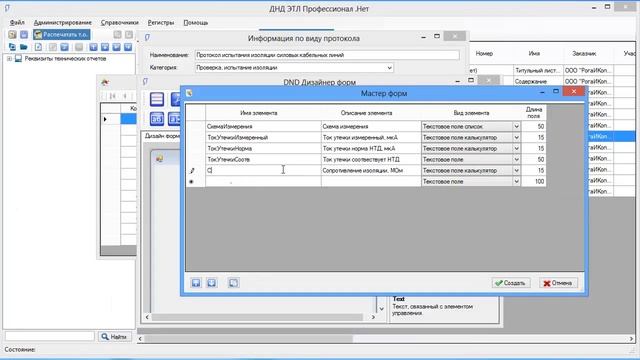Open the Категория combo box

294,68
